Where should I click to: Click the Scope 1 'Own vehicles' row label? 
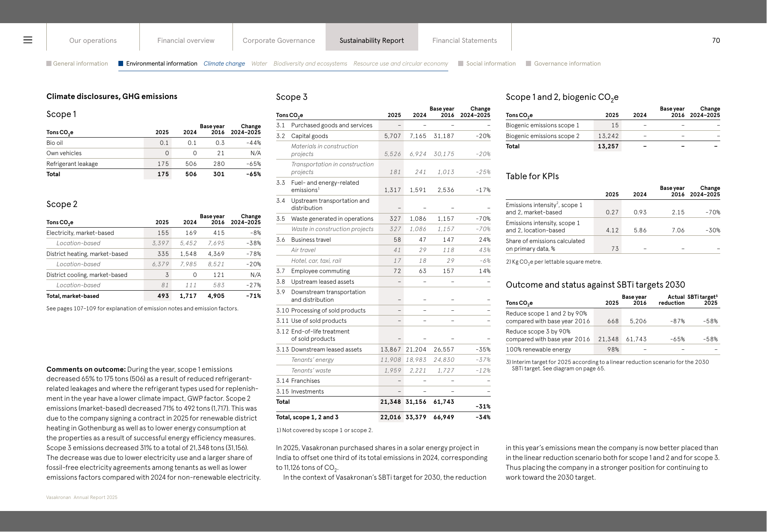(x=64, y=153)
